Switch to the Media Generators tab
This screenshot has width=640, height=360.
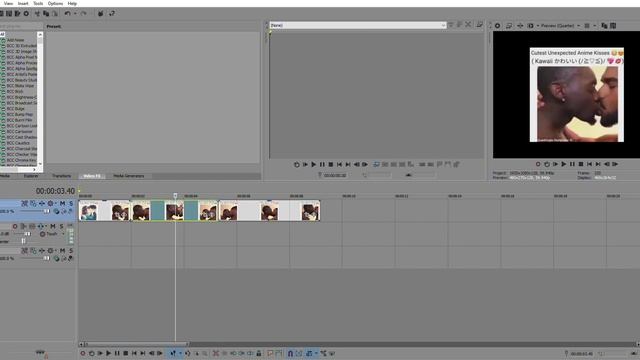(x=129, y=176)
